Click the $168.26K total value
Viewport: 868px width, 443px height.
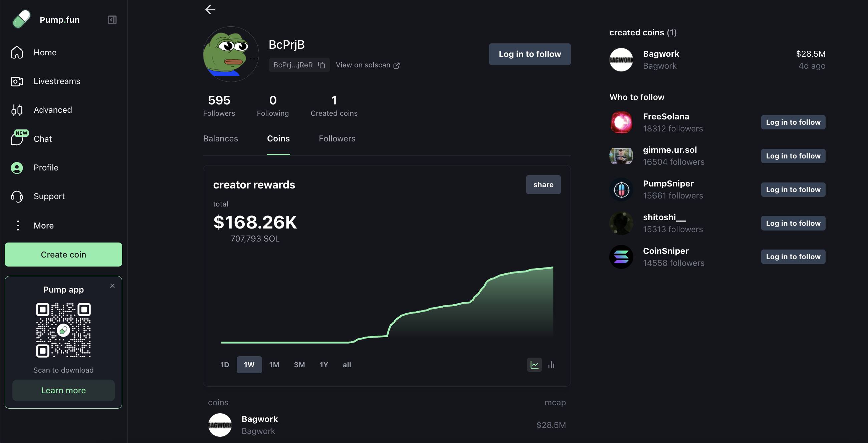(x=255, y=223)
